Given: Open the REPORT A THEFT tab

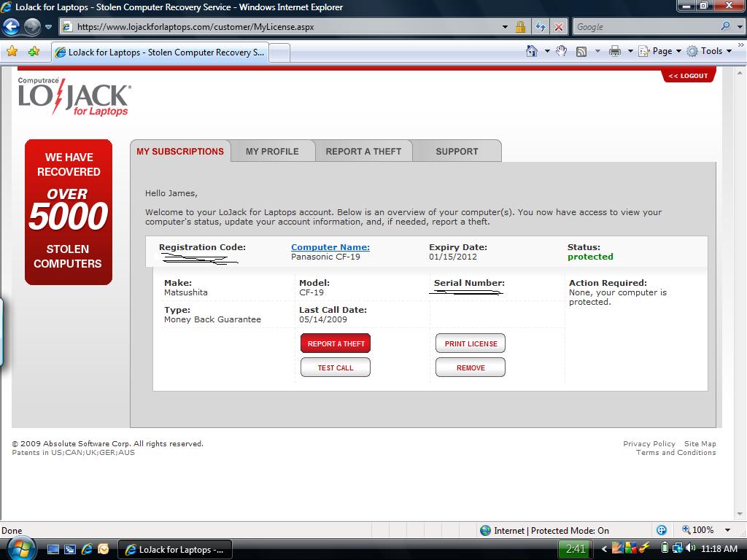Looking at the screenshot, I should point(363,152).
